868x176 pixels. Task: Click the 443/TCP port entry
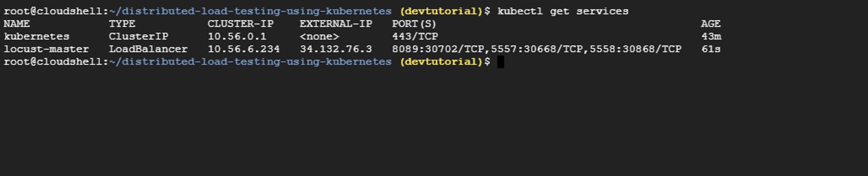point(415,37)
